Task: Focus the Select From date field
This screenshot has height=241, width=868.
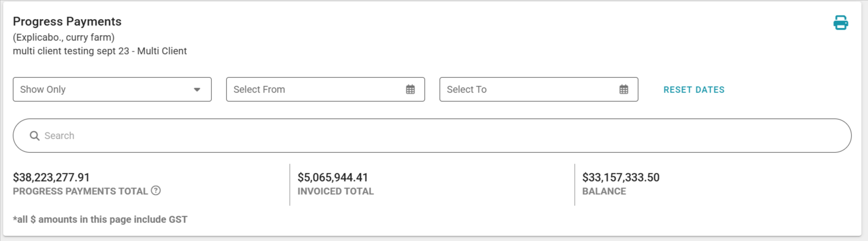Action: tap(312, 90)
